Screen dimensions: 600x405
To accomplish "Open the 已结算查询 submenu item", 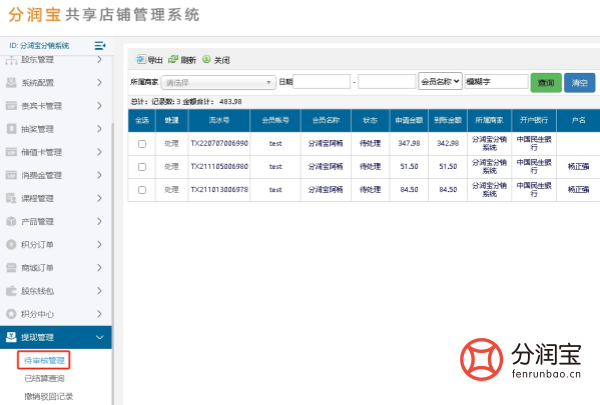I will click(x=44, y=379).
